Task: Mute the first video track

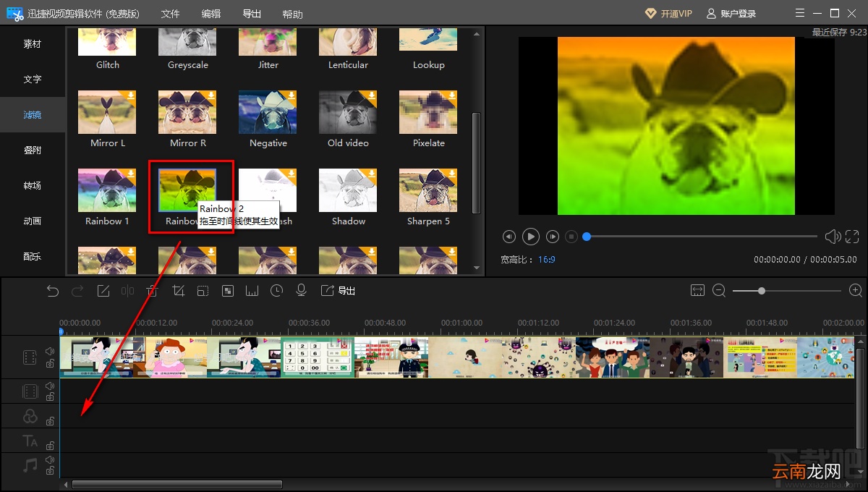Action: pyautogui.click(x=50, y=352)
